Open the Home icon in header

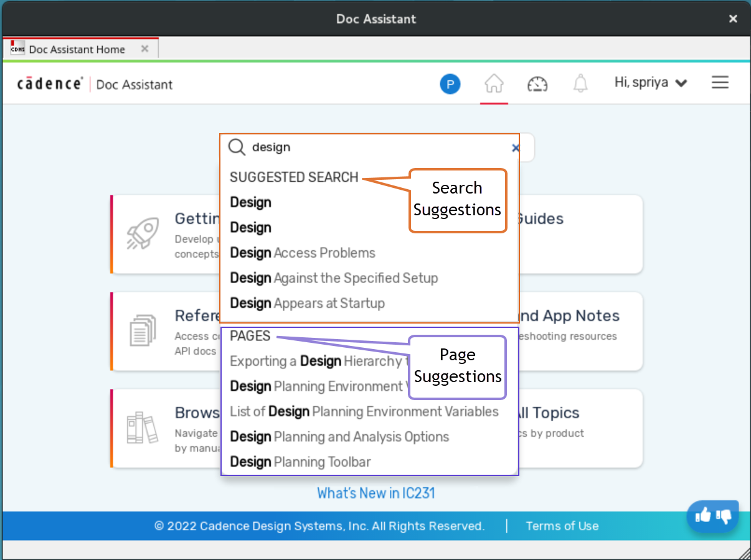click(494, 83)
